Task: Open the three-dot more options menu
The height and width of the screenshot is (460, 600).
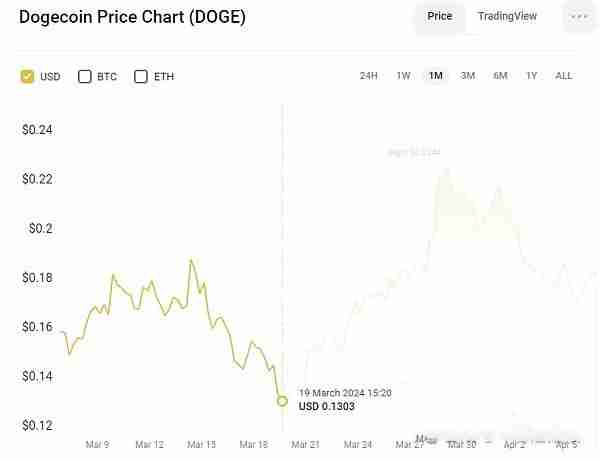Action: (x=579, y=17)
